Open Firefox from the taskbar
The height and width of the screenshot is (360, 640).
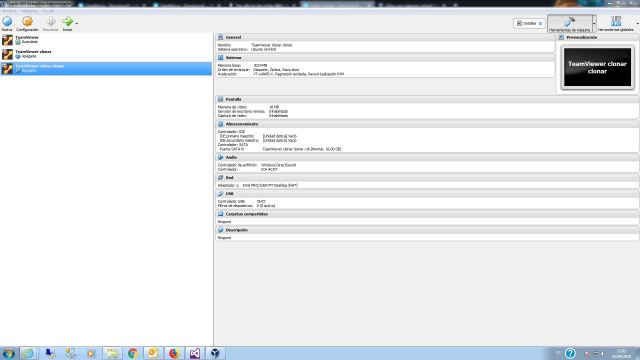coord(174,353)
